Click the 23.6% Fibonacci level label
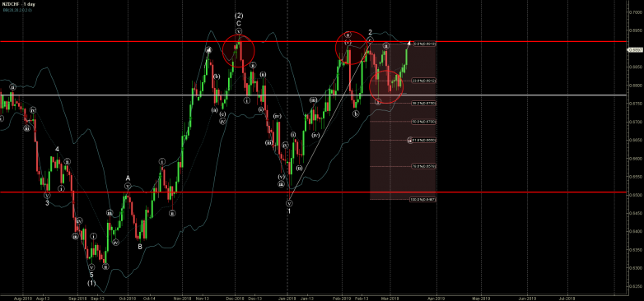The image size is (644, 301). 424,81
